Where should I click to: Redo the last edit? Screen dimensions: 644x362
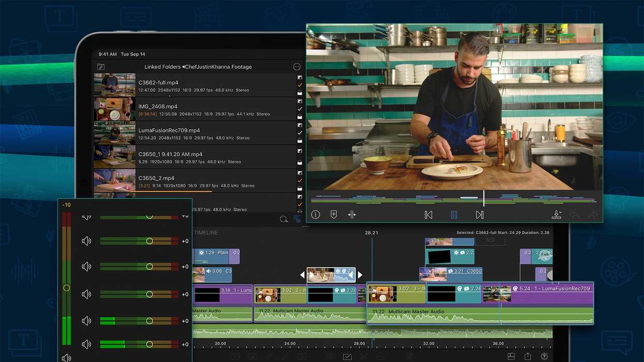point(592,215)
